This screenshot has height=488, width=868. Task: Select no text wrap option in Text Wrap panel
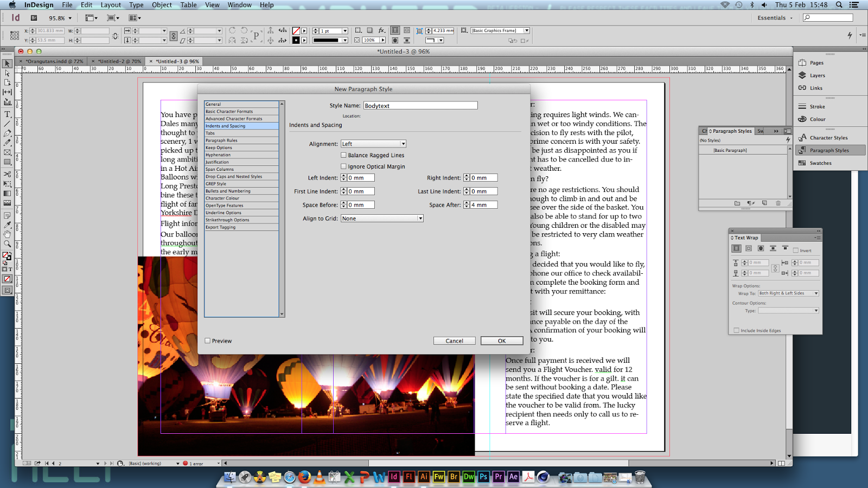736,248
